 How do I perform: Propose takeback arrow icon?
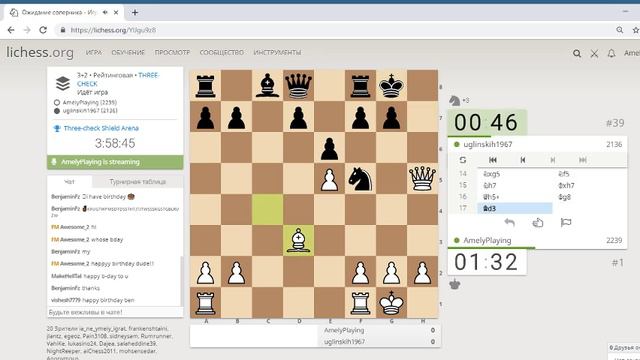pyautogui.click(x=509, y=222)
